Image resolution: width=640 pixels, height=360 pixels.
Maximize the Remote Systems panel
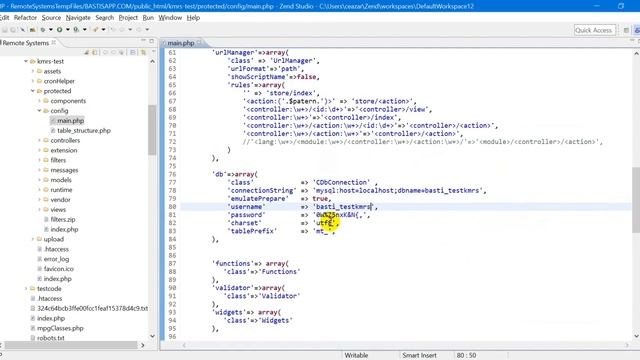coord(151,41)
